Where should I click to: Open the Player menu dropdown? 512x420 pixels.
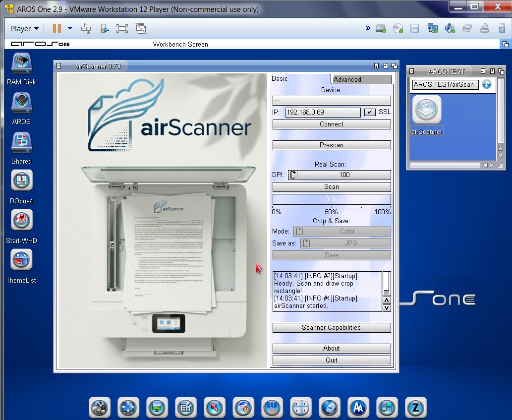(24, 29)
